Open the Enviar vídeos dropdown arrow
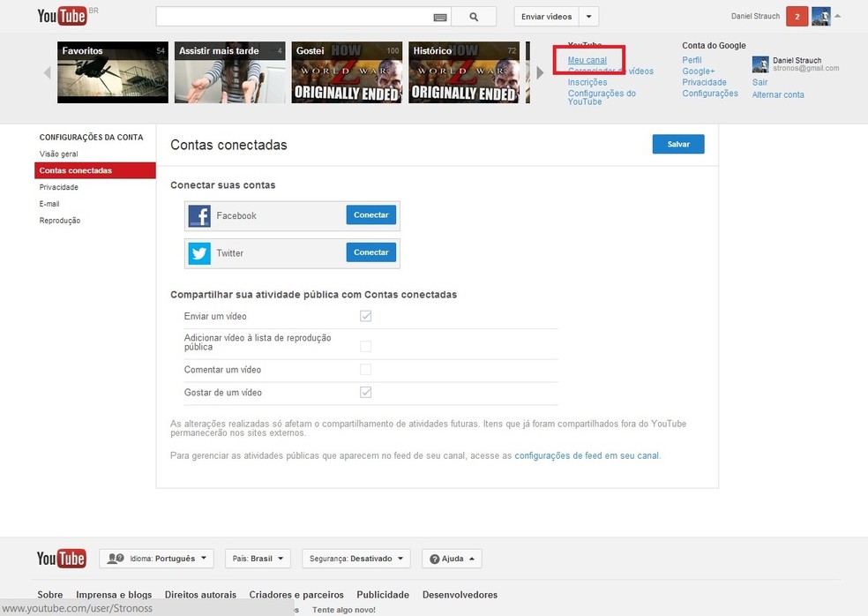This screenshot has width=868, height=616. click(589, 17)
